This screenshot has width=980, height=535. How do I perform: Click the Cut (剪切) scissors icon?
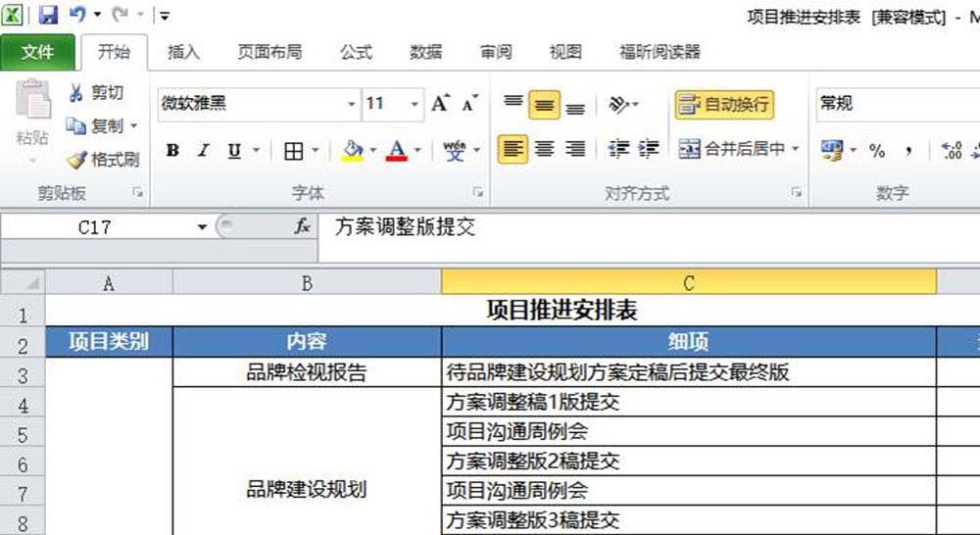tap(76, 93)
